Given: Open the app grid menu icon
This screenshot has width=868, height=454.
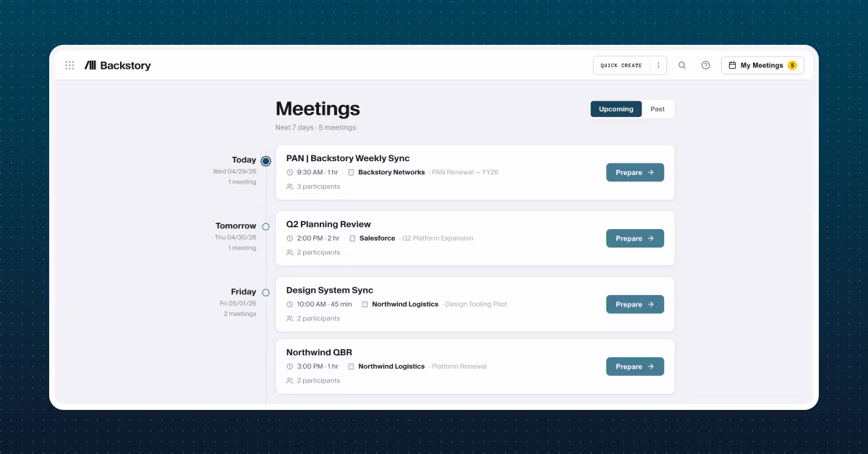Looking at the screenshot, I should point(69,65).
